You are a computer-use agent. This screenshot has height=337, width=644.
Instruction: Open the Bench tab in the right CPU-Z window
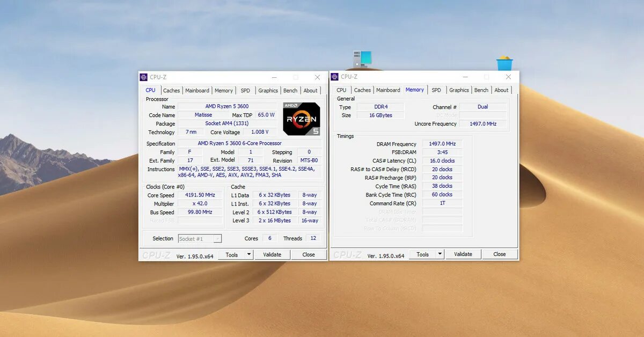tap(481, 90)
